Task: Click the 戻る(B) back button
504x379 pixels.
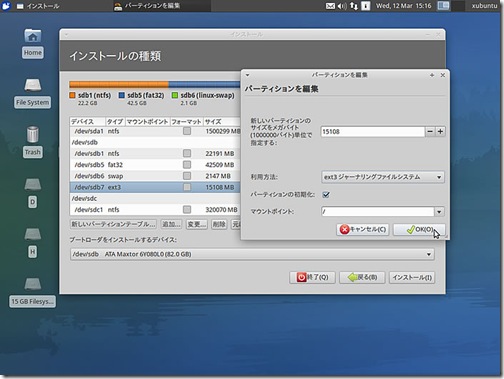Action: pyautogui.click(x=362, y=277)
